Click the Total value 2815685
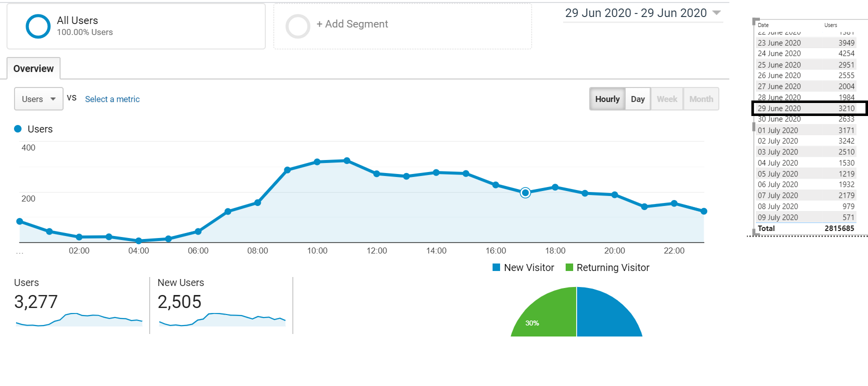868x386 pixels. pyautogui.click(x=839, y=228)
